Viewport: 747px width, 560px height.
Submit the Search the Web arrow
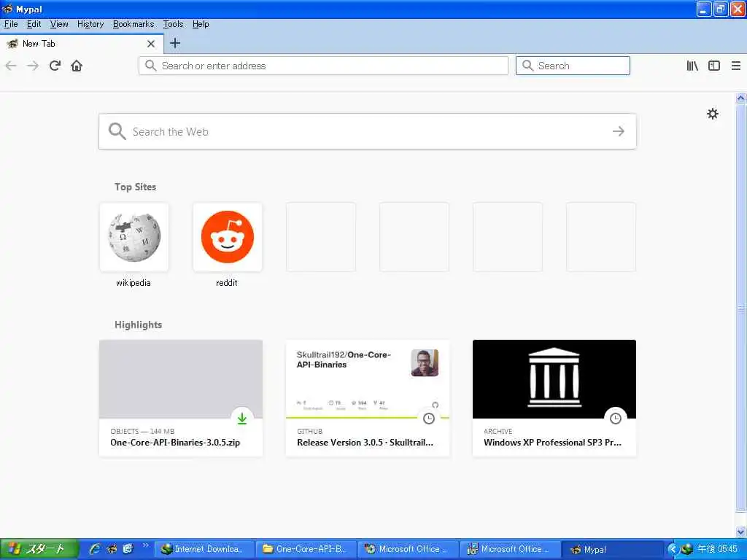pyautogui.click(x=619, y=131)
